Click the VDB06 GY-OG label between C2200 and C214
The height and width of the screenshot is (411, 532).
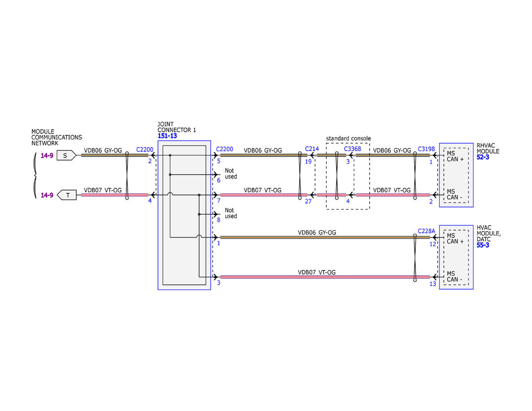click(x=263, y=150)
